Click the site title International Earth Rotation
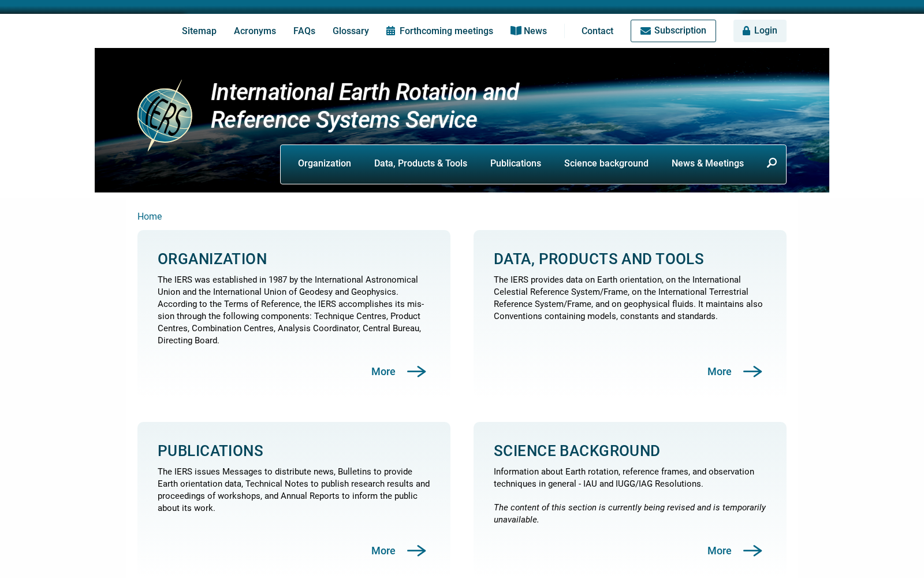The height and width of the screenshot is (578, 924). point(364,106)
